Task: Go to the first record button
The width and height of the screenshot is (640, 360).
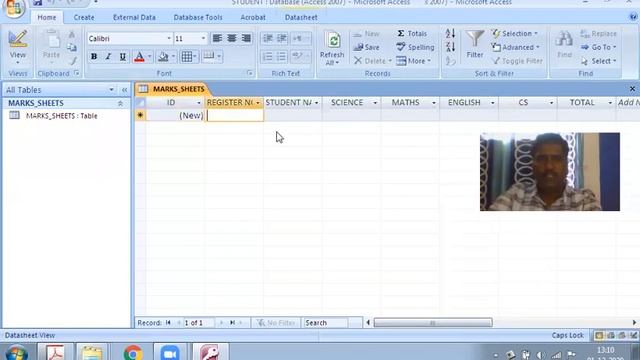Action: tap(168, 323)
